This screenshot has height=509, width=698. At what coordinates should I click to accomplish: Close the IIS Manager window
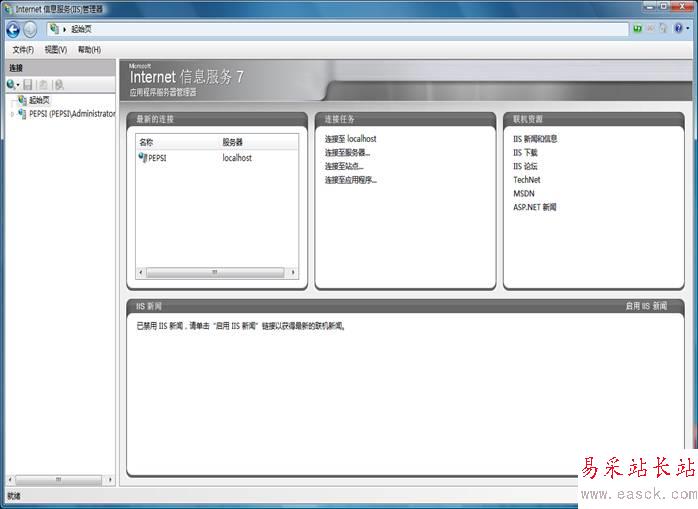682,6
